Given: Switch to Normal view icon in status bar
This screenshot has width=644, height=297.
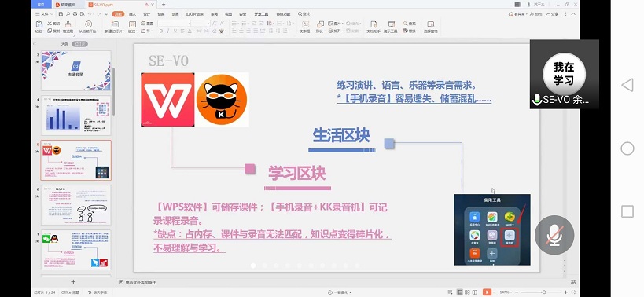Looking at the screenshot, I should (460, 292).
